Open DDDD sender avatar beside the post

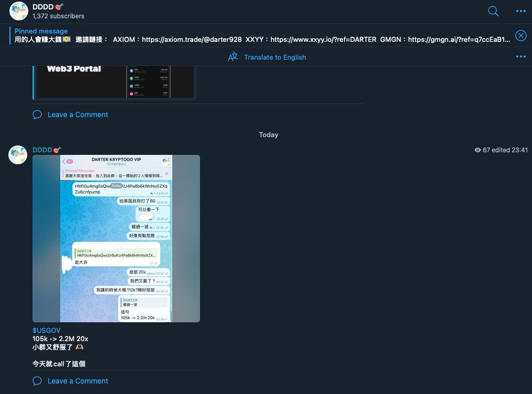pyautogui.click(x=18, y=155)
